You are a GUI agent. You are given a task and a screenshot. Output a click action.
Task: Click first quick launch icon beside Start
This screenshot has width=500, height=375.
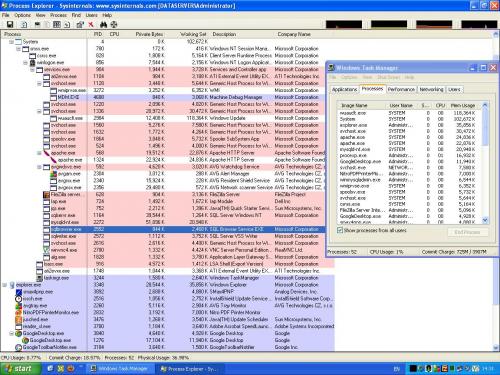pyautogui.click(x=50, y=369)
